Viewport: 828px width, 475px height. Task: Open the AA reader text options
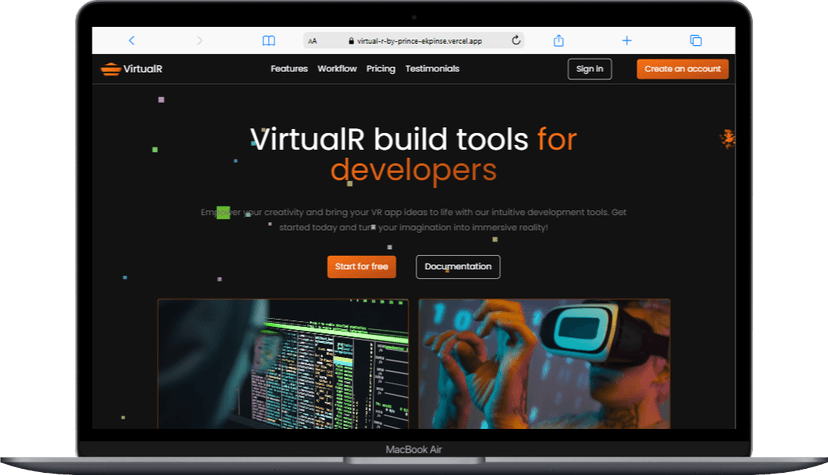coord(313,41)
